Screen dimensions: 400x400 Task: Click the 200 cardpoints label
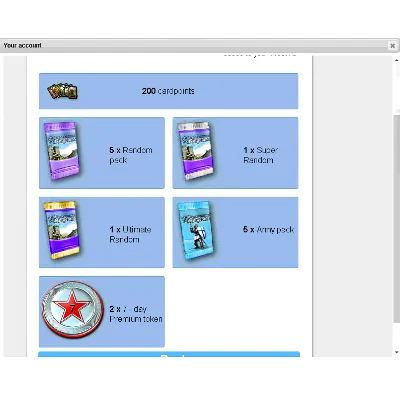coord(168,91)
